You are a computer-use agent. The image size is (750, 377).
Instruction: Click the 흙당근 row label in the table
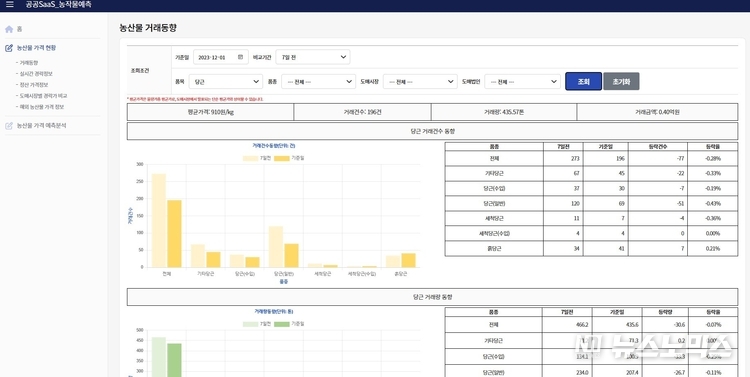coord(494,248)
